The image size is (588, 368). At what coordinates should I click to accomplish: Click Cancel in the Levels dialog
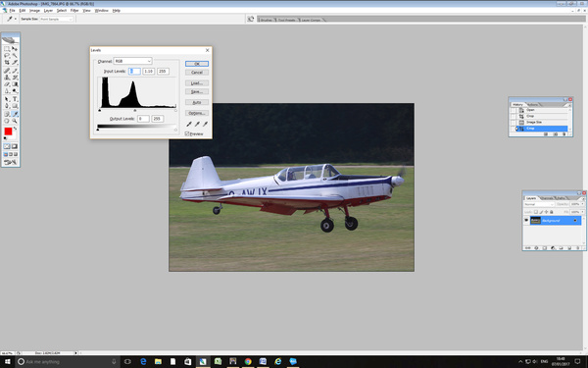197,72
